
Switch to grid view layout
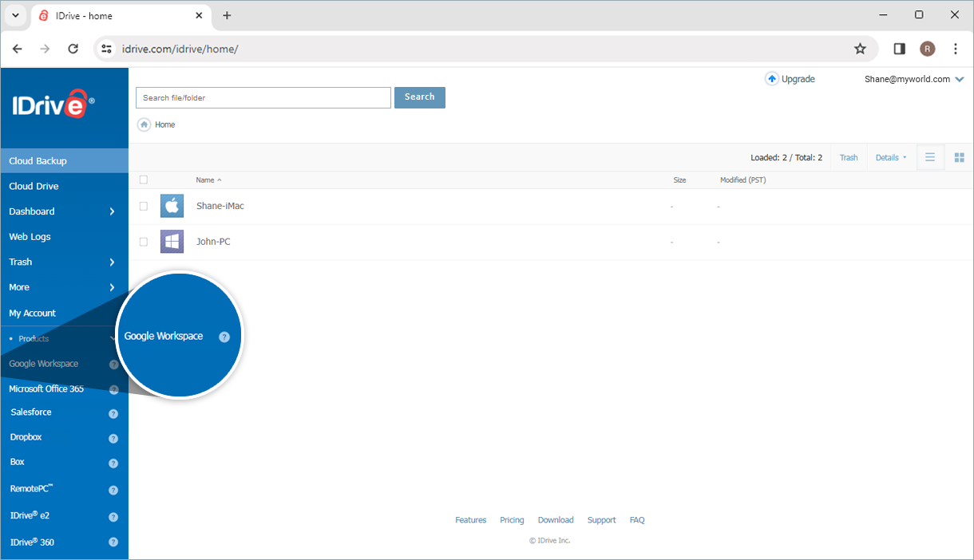pyautogui.click(x=960, y=158)
